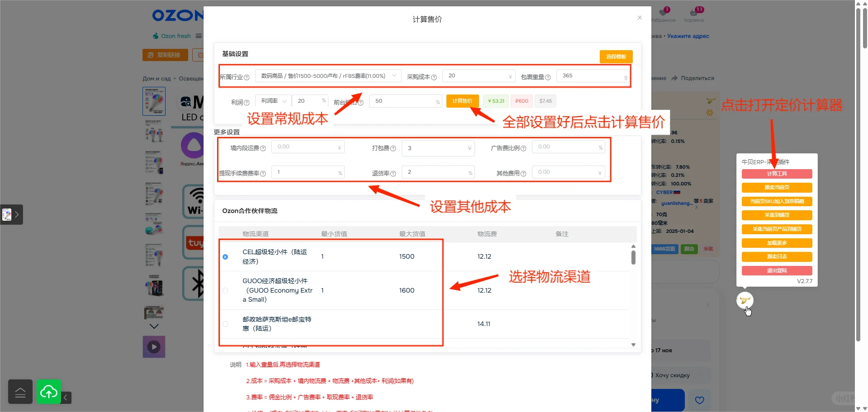Edit the profit rate value 20
This screenshot has height=412, width=868.
[x=310, y=101]
